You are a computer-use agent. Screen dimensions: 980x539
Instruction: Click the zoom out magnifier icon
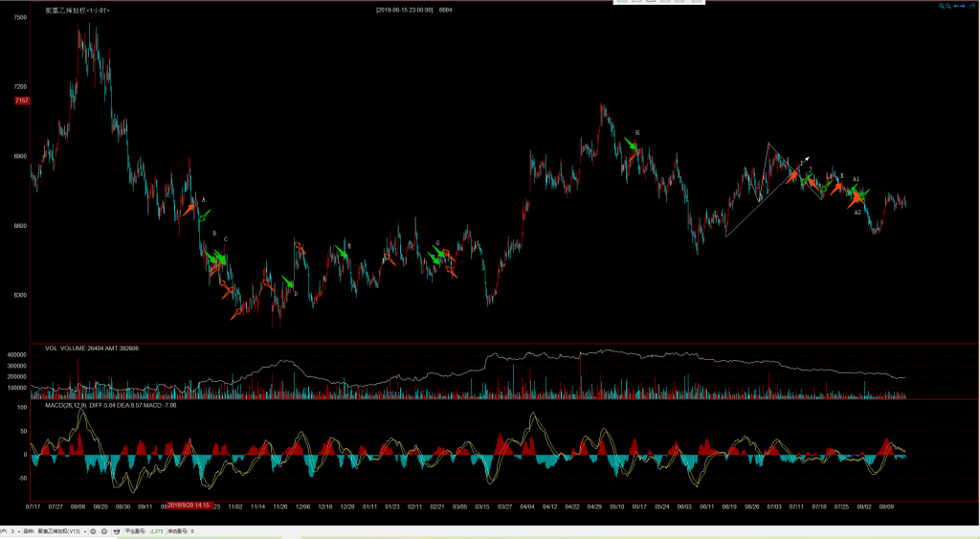pos(947,6)
